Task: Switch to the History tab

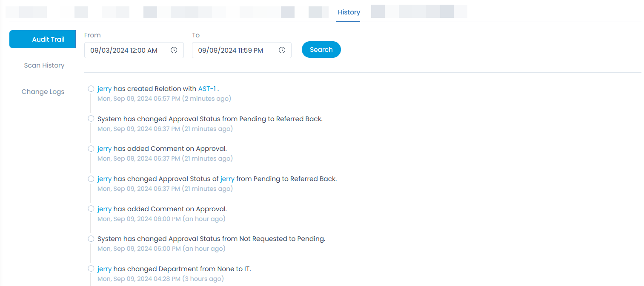Action: pyautogui.click(x=348, y=12)
